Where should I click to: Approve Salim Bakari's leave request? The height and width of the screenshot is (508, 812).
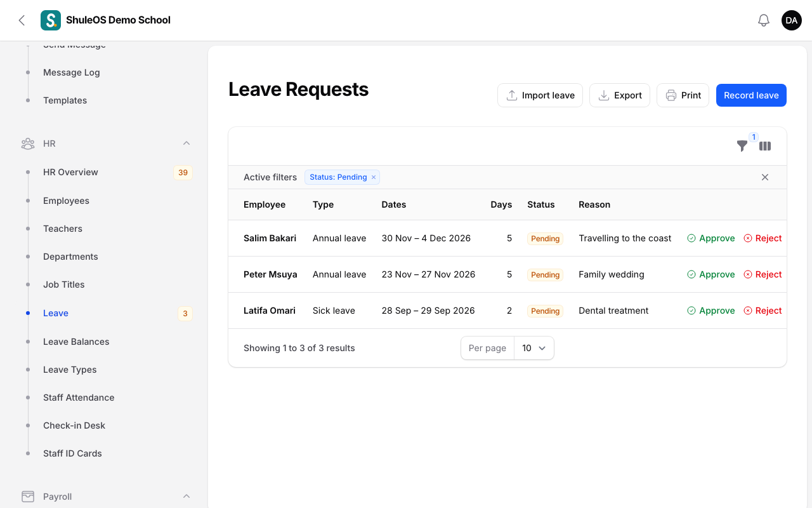tap(711, 239)
